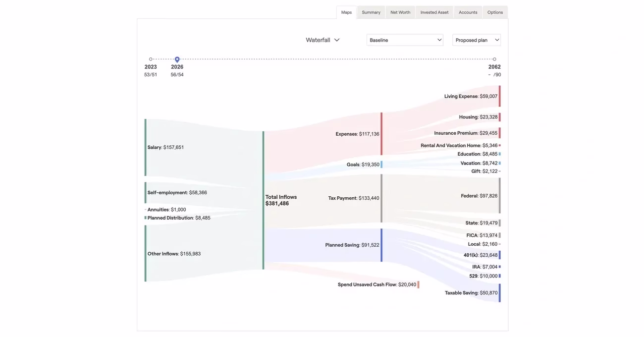The height and width of the screenshot is (337, 644).
Task: Select the Salary inflow node bar
Action: coord(145,147)
